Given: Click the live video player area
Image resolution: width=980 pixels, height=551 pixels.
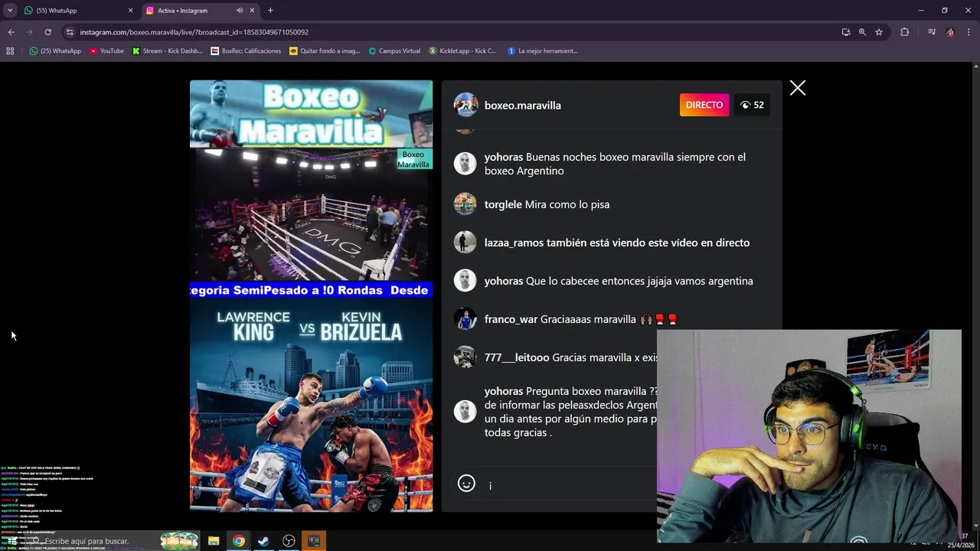Looking at the screenshot, I should click(311, 295).
